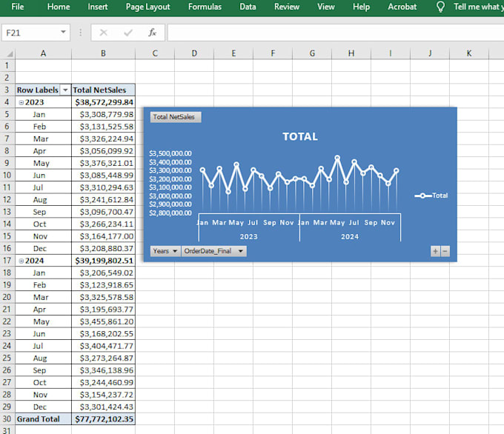Screen dimensions: 504x434
Task: Click the Select All corner triangle
Action: pyautogui.click(x=10, y=53)
